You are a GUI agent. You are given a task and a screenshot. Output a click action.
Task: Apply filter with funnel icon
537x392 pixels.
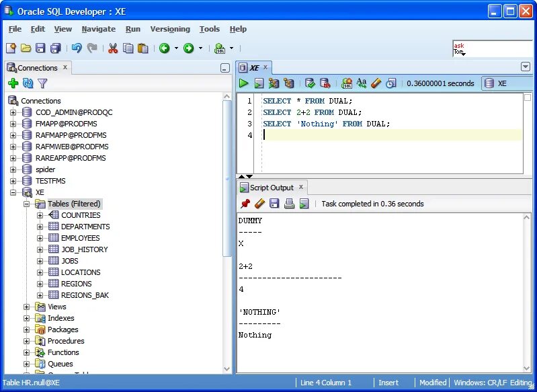(x=42, y=83)
